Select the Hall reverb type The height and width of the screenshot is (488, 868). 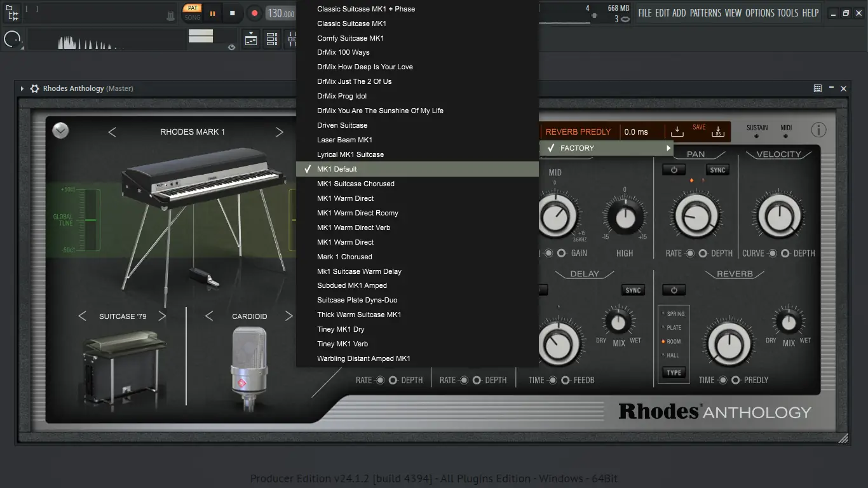[671, 356]
